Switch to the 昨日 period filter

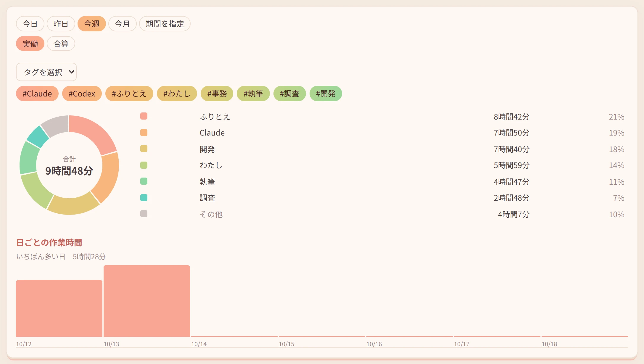[x=61, y=24]
